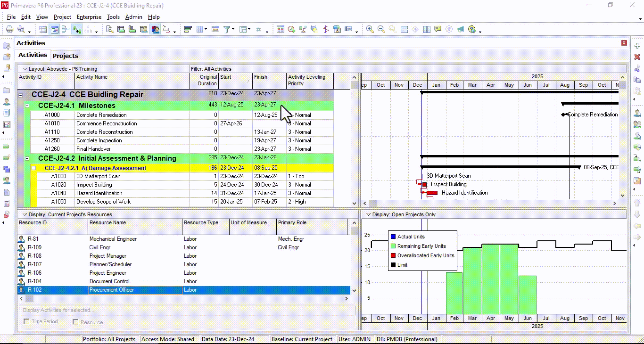Toggle the Time Period checkbox
The height and width of the screenshot is (344, 644).
pyautogui.click(x=26, y=322)
